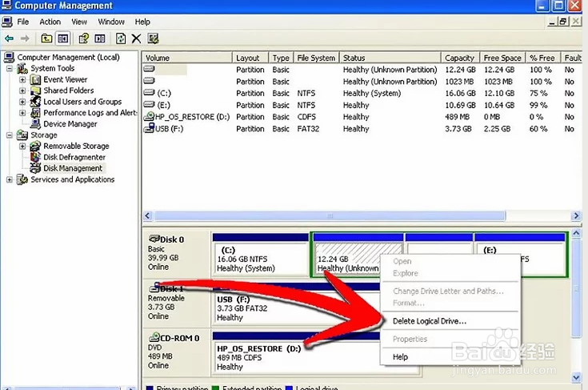Screen dimensions: 588x390
Task: Click the volume list scroll right arrow
Action: coord(576,216)
